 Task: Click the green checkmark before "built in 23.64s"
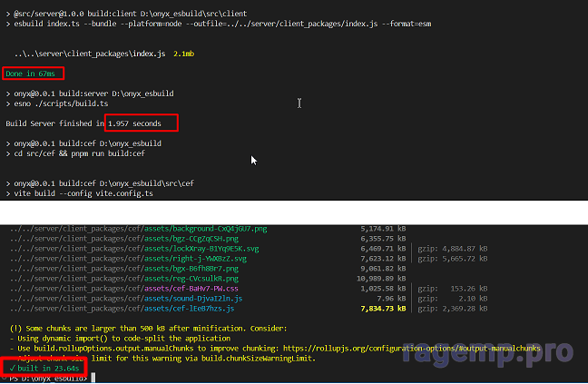8,368
